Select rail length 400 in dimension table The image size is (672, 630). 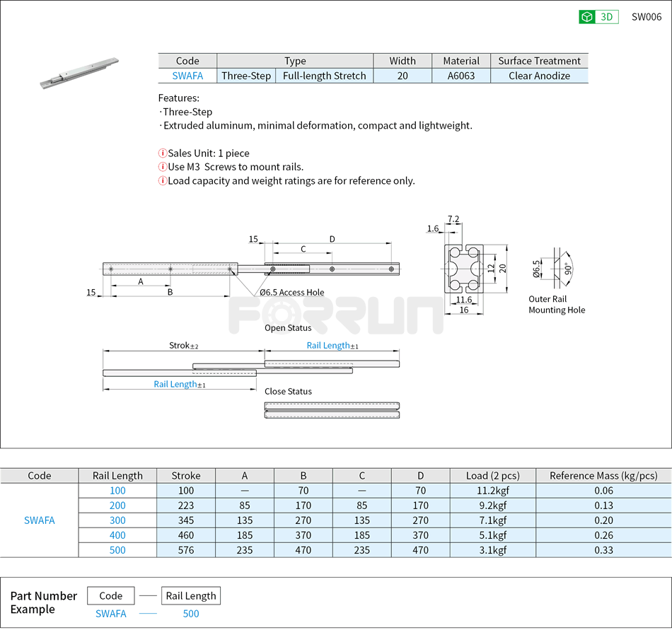[x=117, y=535]
